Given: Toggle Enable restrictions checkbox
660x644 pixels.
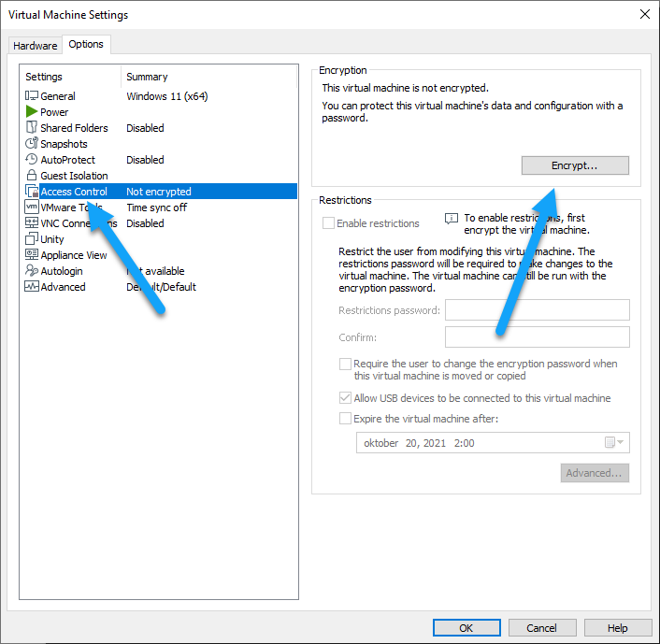Looking at the screenshot, I should [x=328, y=223].
